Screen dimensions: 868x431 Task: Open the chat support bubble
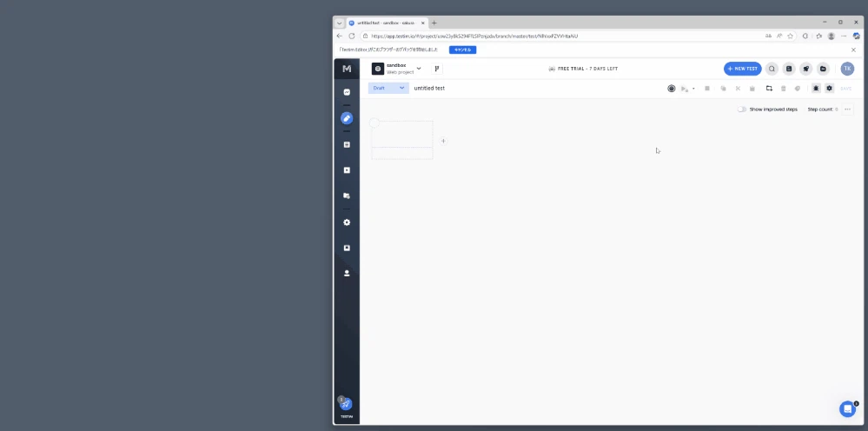[x=847, y=409]
